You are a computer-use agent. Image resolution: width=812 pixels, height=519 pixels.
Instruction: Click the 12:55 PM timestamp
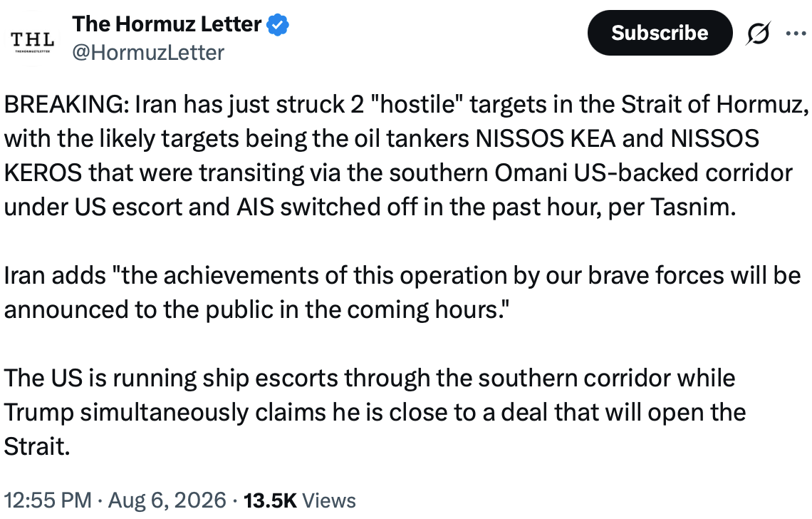[48, 500]
